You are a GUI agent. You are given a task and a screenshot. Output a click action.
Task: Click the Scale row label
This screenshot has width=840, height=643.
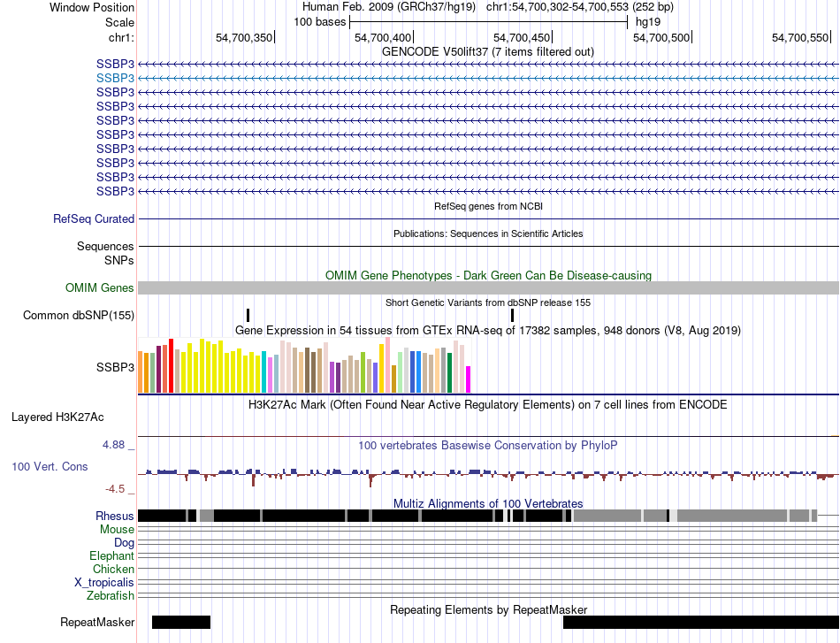(119, 22)
